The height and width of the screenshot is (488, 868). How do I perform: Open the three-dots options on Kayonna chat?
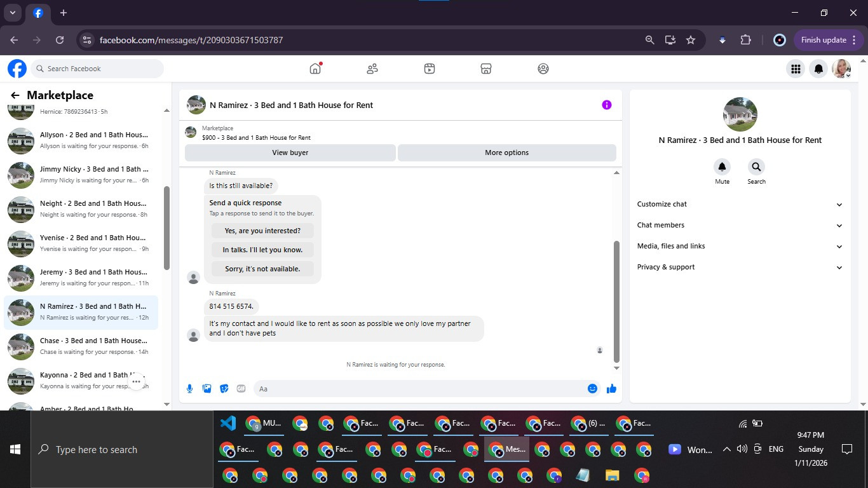(136, 382)
